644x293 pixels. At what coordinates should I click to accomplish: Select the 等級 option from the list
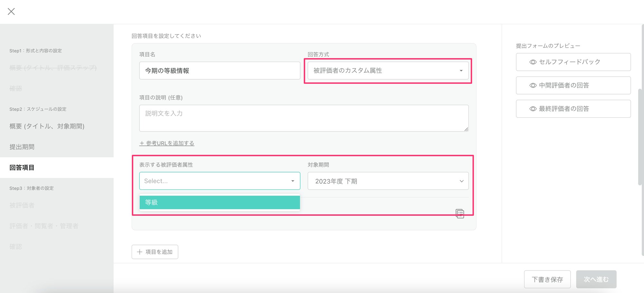point(219,202)
